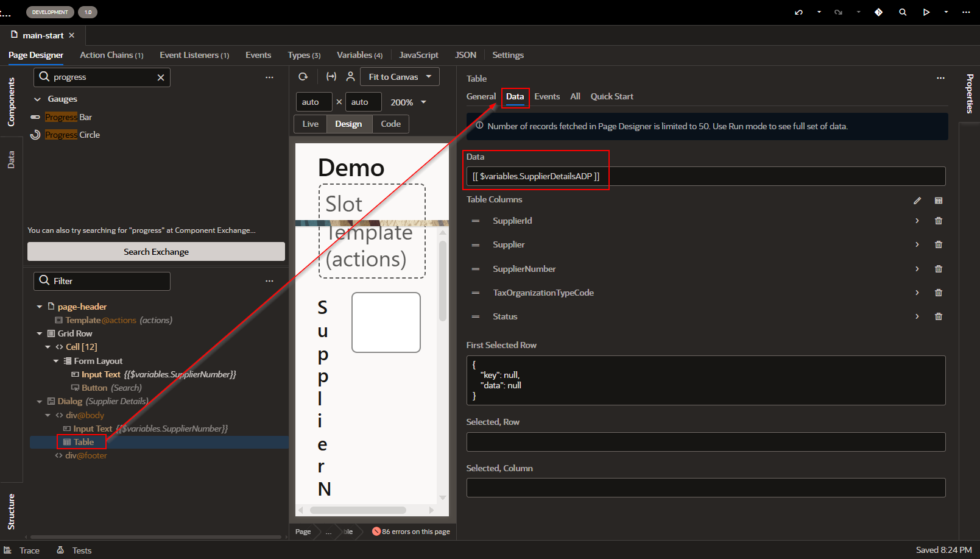Open the Run options dropdown arrow

pos(946,12)
